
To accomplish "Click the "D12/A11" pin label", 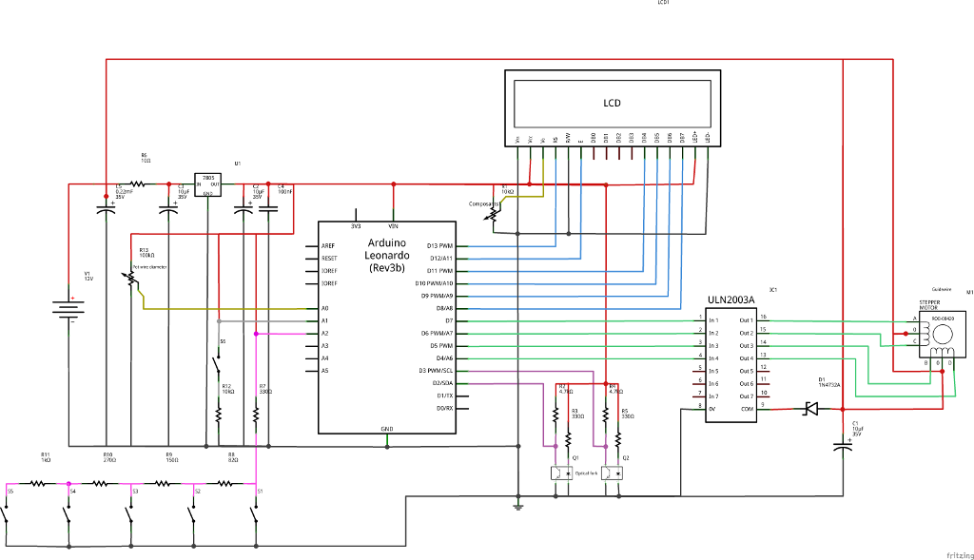I will 441,259.
